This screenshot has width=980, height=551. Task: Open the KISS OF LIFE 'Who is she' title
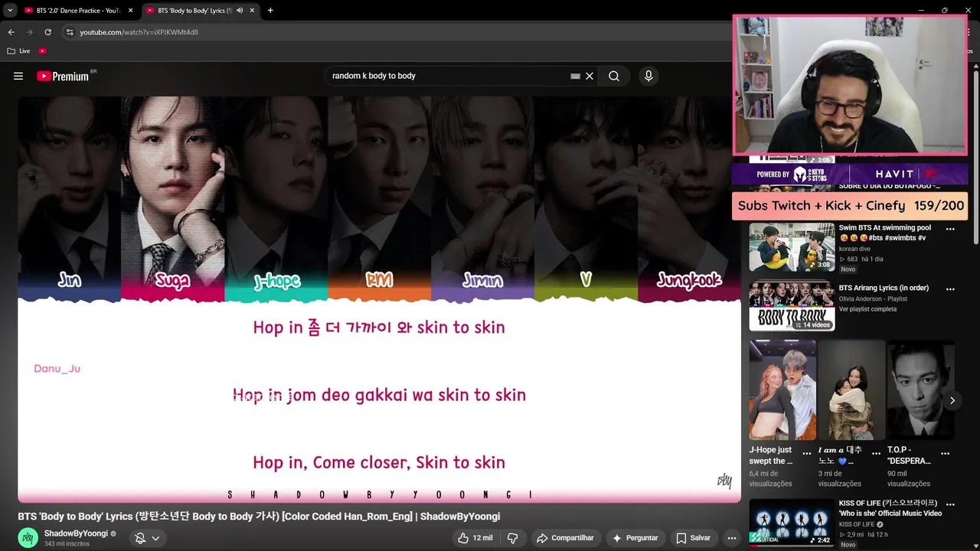click(x=890, y=508)
